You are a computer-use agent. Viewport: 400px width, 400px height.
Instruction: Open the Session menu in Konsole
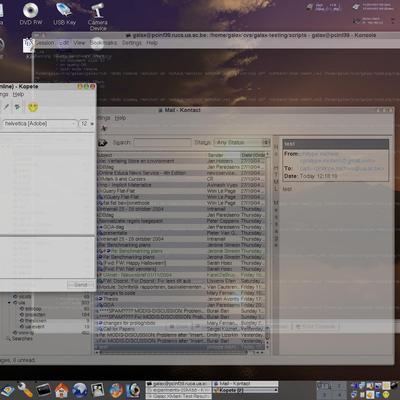click(44, 43)
